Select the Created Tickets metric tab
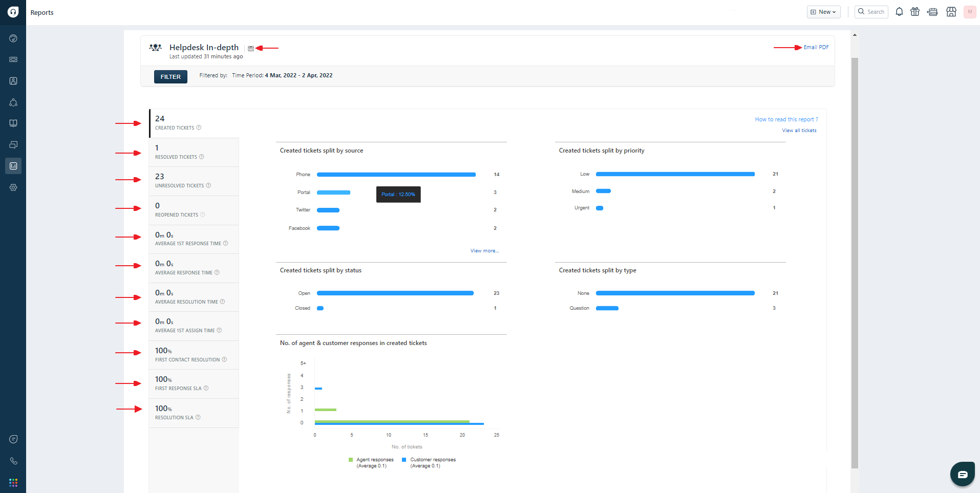 tap(194, 123)
